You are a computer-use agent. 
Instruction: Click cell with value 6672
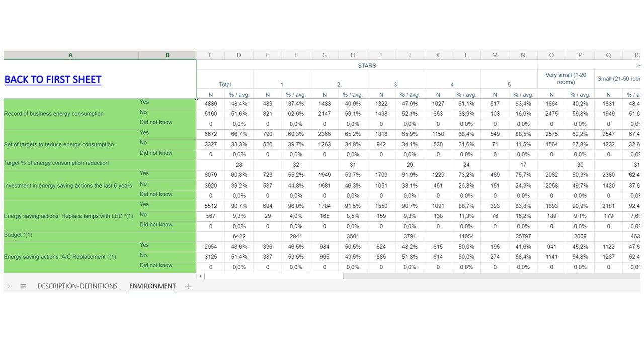[211, 134]
